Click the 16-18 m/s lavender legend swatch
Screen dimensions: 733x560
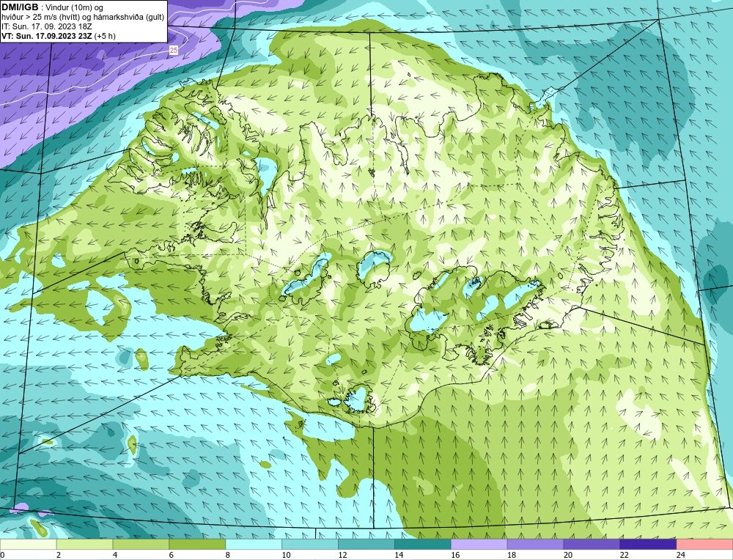click(479, 545)
